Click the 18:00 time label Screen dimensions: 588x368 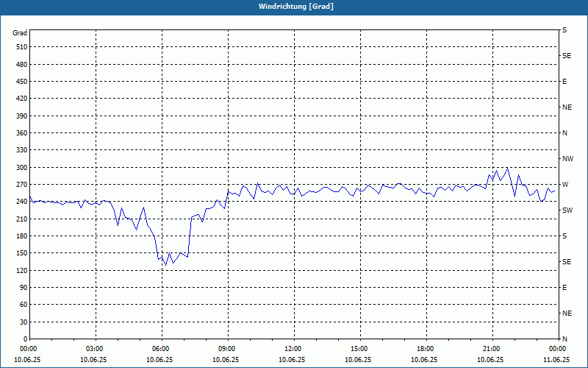pos(426,348)
